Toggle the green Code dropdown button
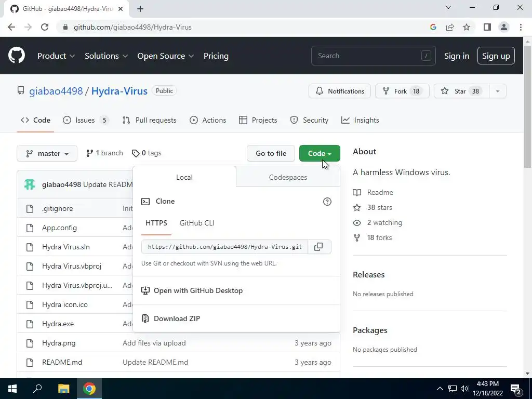Viewport: 532px width, 399px height. [320, 153]
